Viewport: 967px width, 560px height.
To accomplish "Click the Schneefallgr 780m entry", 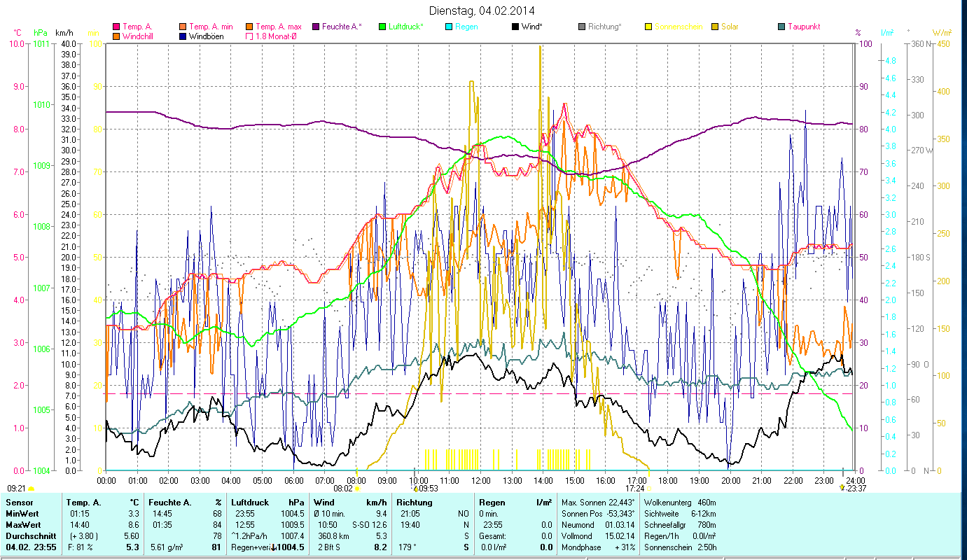I will (x=679, y=525).
